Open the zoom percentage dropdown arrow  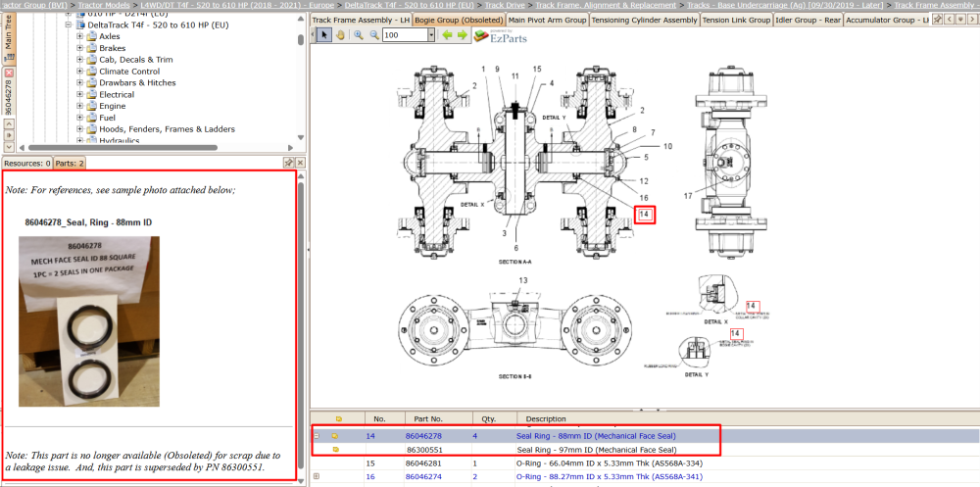coord(431,35)
